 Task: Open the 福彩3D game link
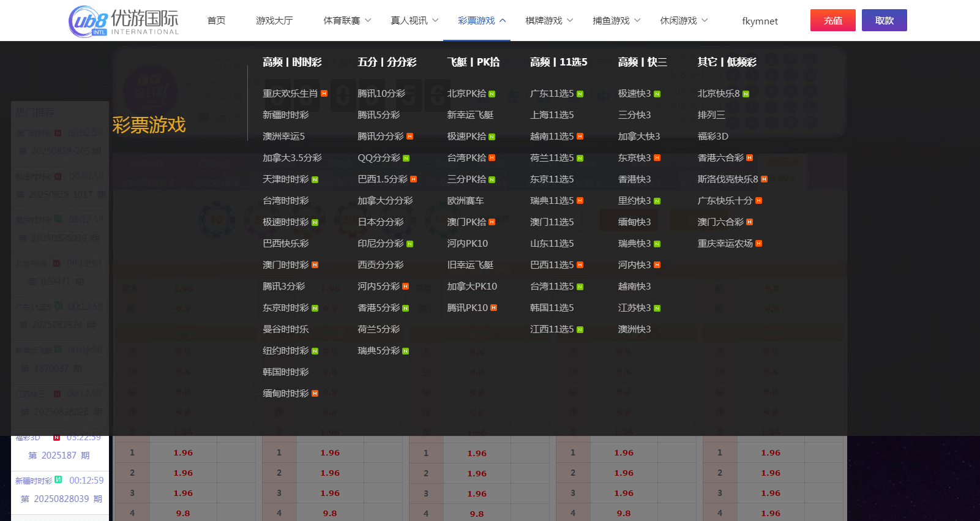(x=713, y=137)
